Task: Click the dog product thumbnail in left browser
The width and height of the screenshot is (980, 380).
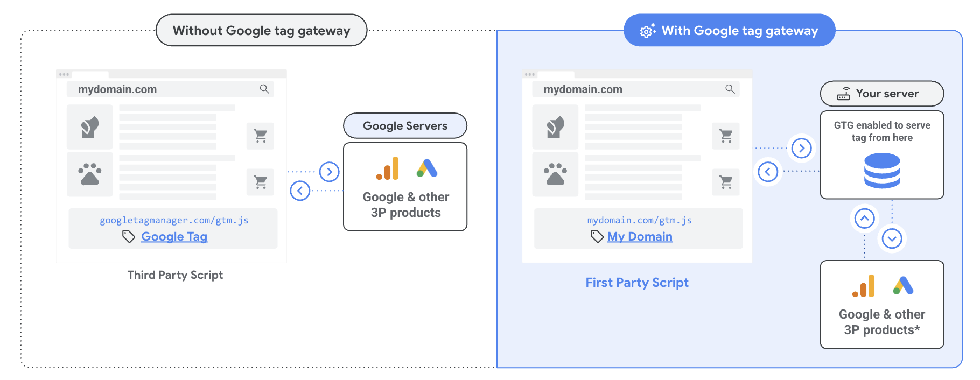Action: click(89, 127)
